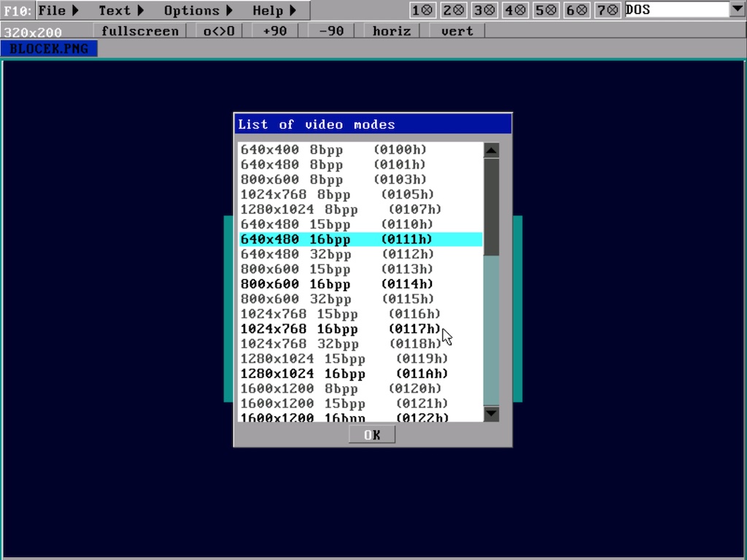Click window slot 1 button

coord(422,10)
